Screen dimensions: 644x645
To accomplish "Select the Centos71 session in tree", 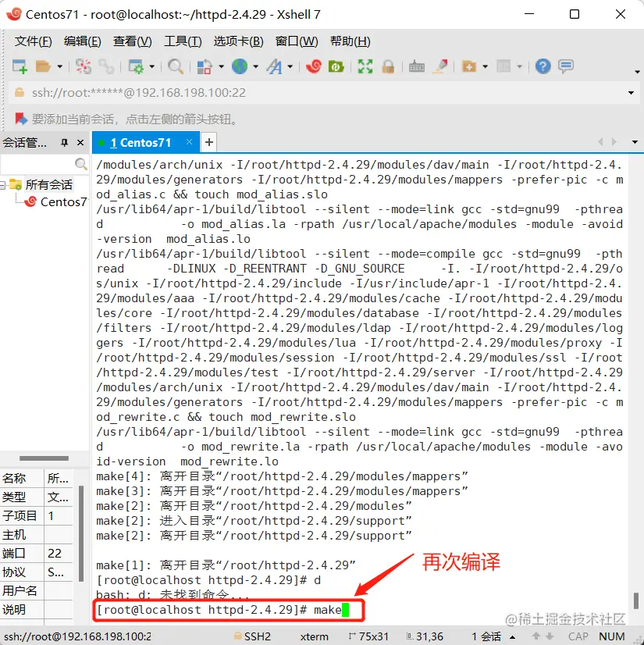I will coord(63,202).
